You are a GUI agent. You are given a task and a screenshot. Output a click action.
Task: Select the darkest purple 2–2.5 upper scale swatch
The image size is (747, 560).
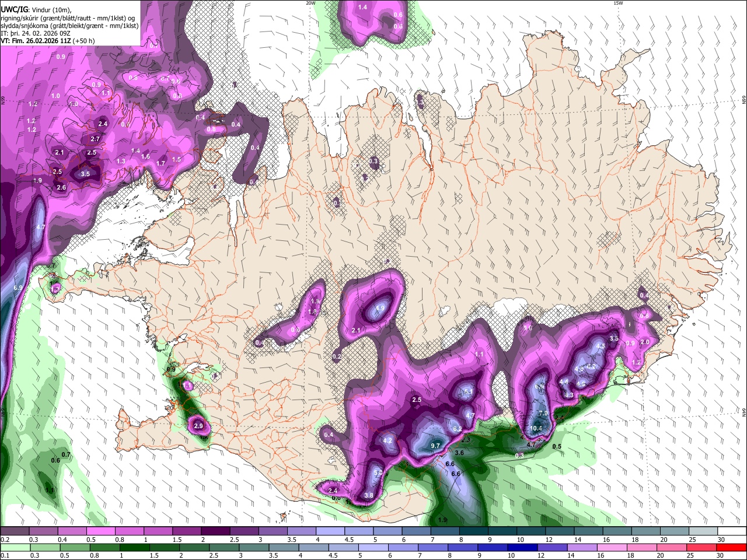[215, 531]
